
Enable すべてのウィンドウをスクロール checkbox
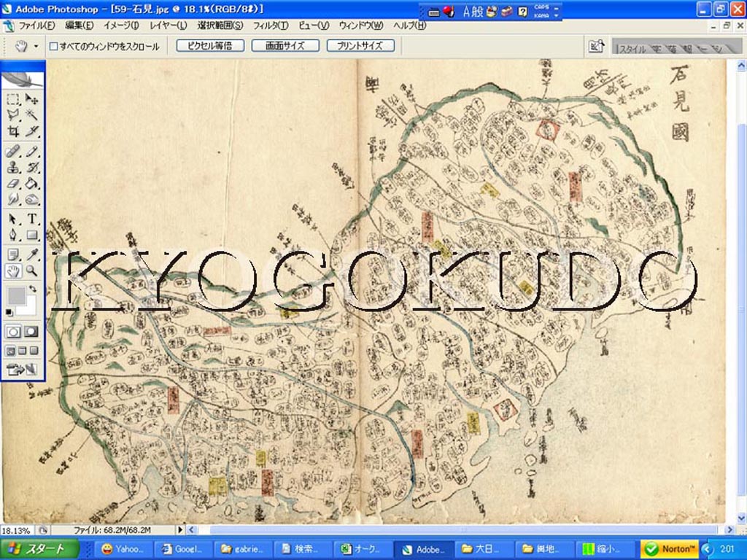[54, 46]
